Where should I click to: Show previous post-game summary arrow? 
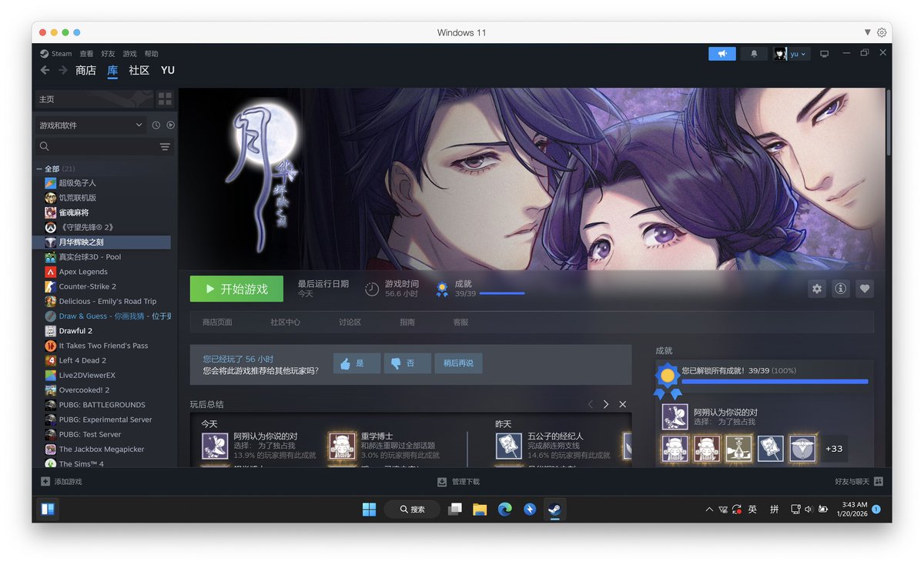[x=591, y=404]
